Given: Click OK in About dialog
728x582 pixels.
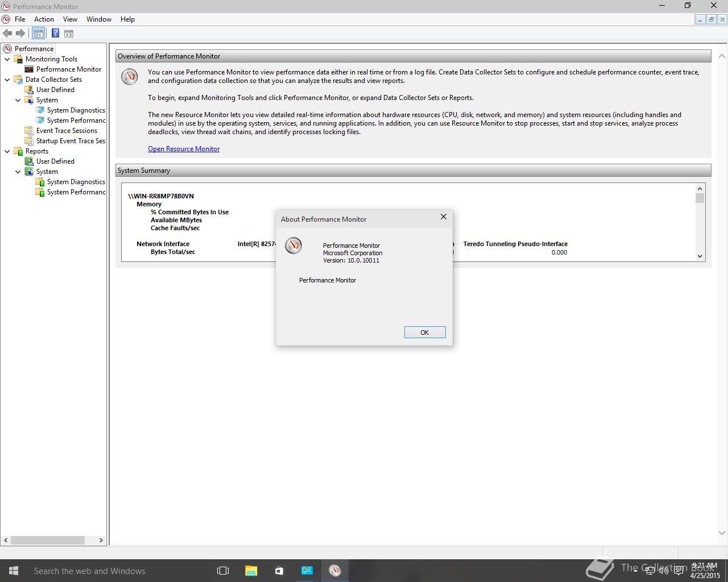Looking at the screenshot, I should pos(425,332).
